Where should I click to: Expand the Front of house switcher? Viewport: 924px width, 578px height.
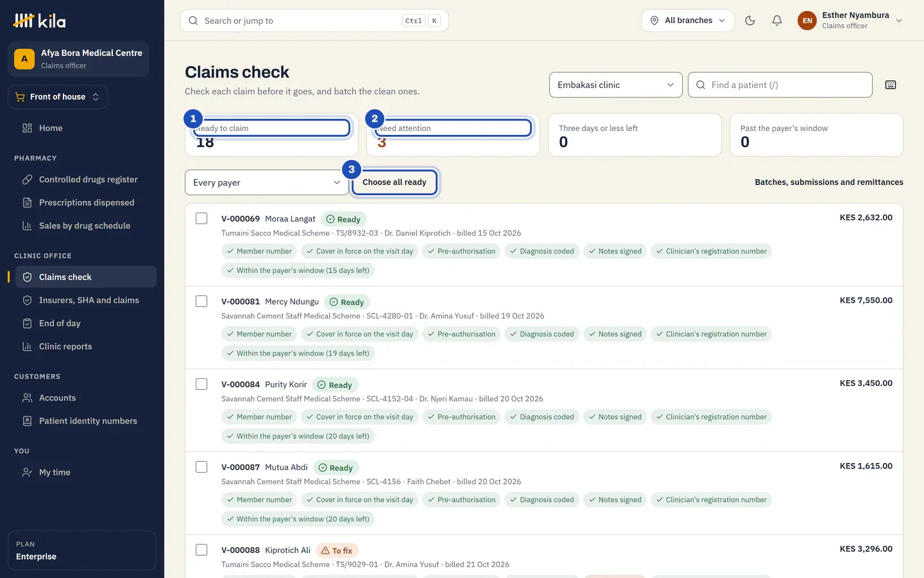pyautogui.click(x=57, y=97)
